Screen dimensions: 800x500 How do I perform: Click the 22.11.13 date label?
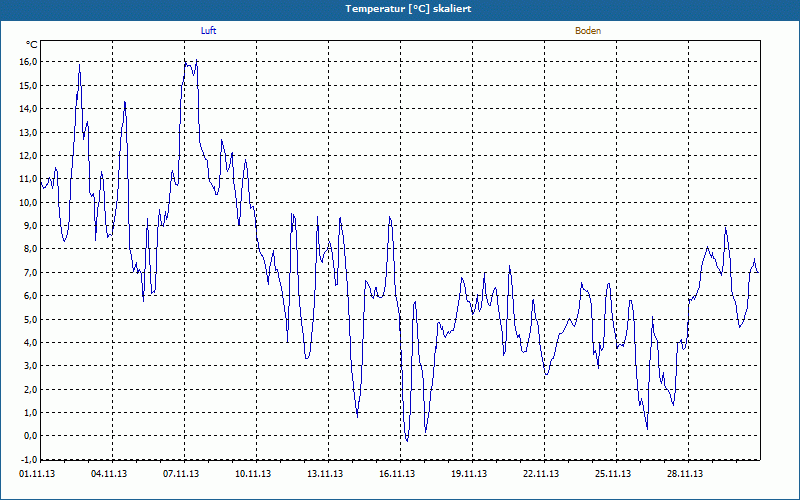[x=541, y=473]
